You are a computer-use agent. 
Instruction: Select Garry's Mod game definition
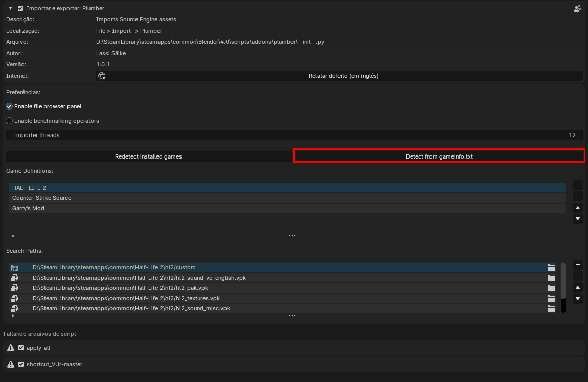click(x=287, y=208)
